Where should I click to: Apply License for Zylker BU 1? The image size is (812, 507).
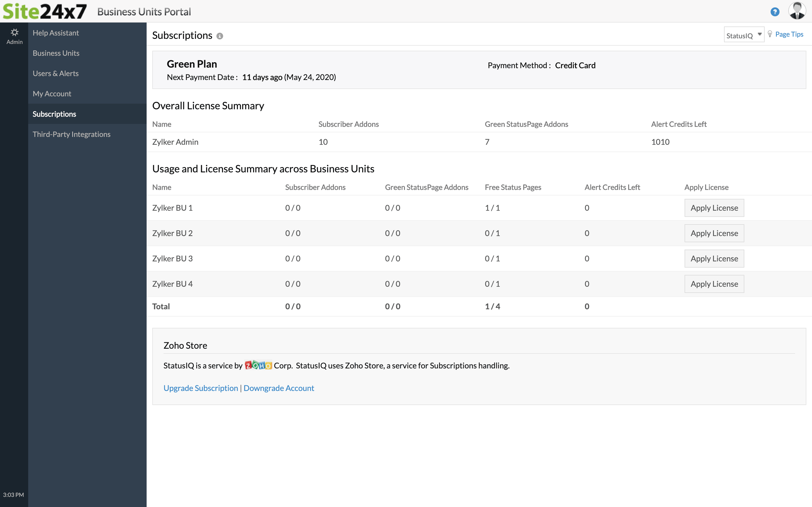(714, 208)
